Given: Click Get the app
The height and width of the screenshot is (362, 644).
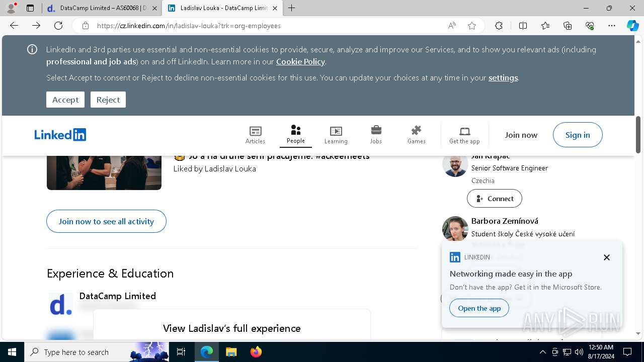Looking at the screenshot, I should click(464, 135).
